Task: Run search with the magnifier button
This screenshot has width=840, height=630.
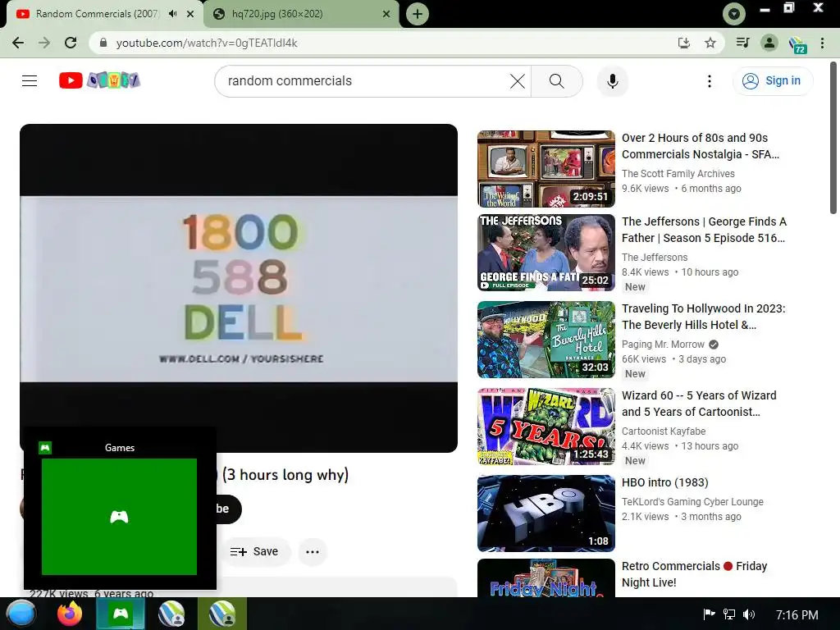Action: [557, 81]
